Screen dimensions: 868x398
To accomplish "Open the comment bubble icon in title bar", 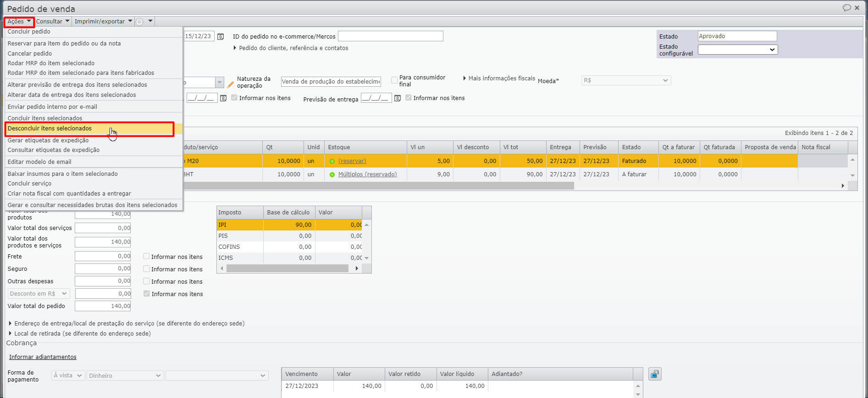I will pyautogui.click(x=846, y=8).
